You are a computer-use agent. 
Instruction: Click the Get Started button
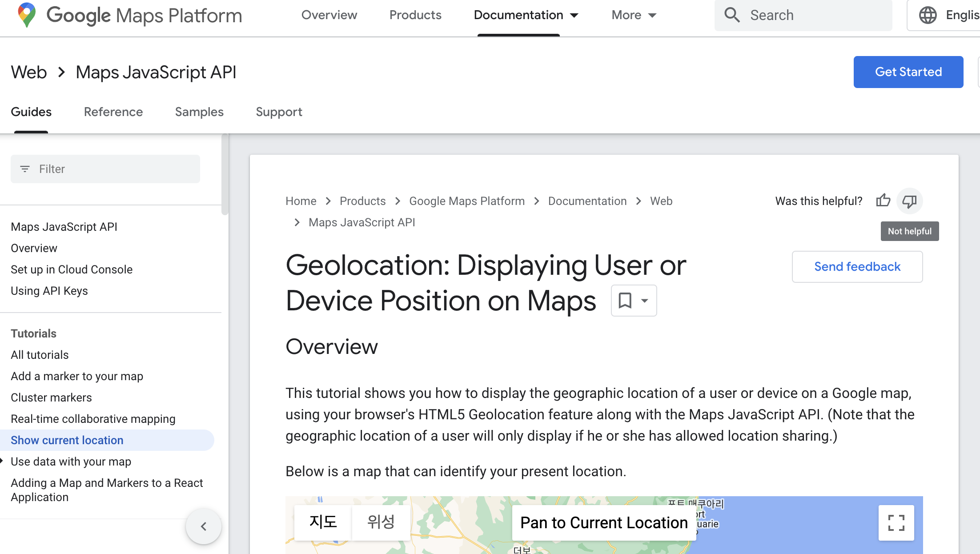pos(908,72)
